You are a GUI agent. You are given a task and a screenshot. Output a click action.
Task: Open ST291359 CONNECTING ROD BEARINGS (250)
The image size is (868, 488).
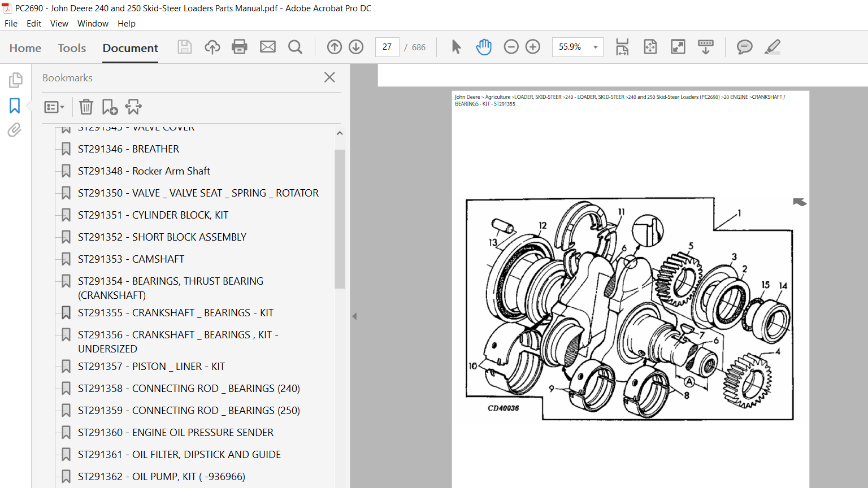(x=189, y=411)
